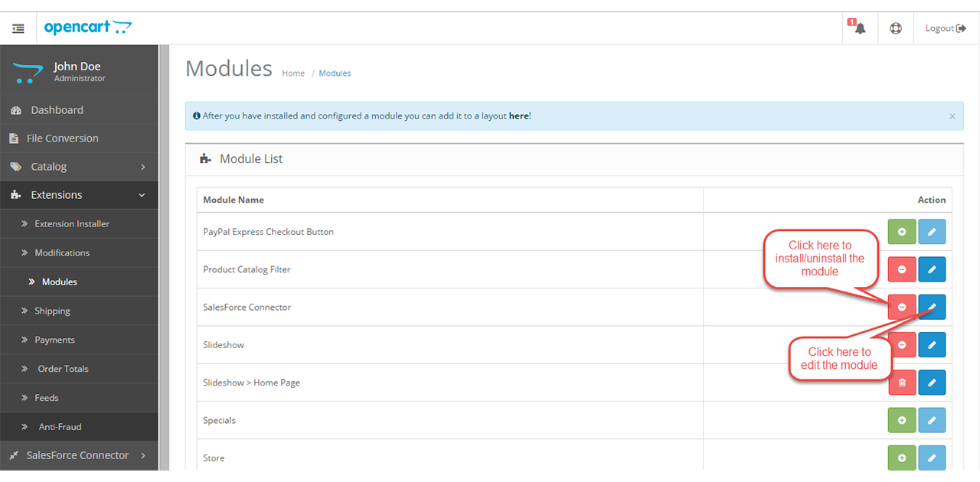Dismiss the blue info alert

[952, 116]
